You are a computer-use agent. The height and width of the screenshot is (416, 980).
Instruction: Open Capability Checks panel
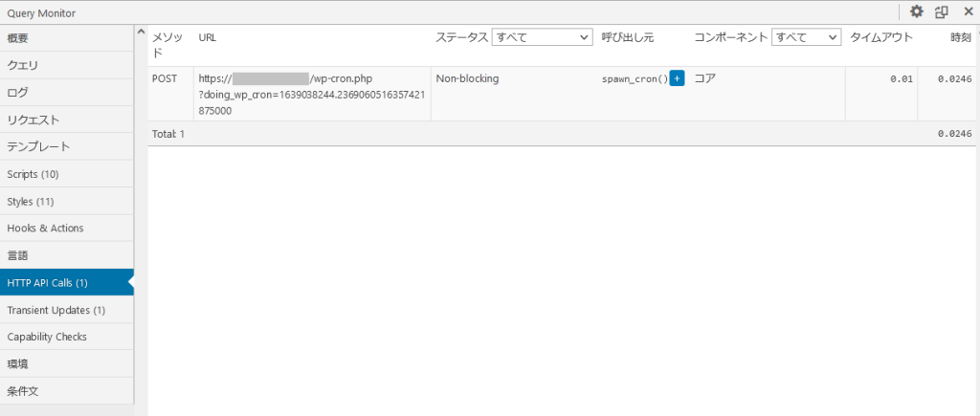(x=67, y=337)
